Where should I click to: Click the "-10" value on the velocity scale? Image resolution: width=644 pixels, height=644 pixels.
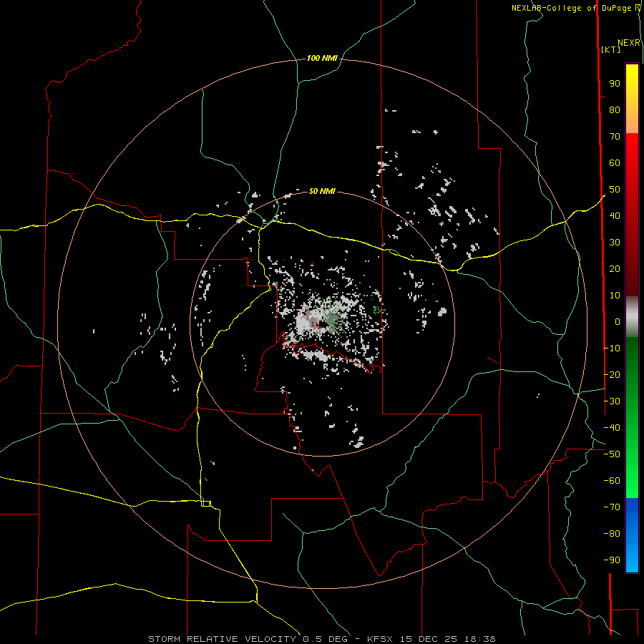[x=612, y=348]
